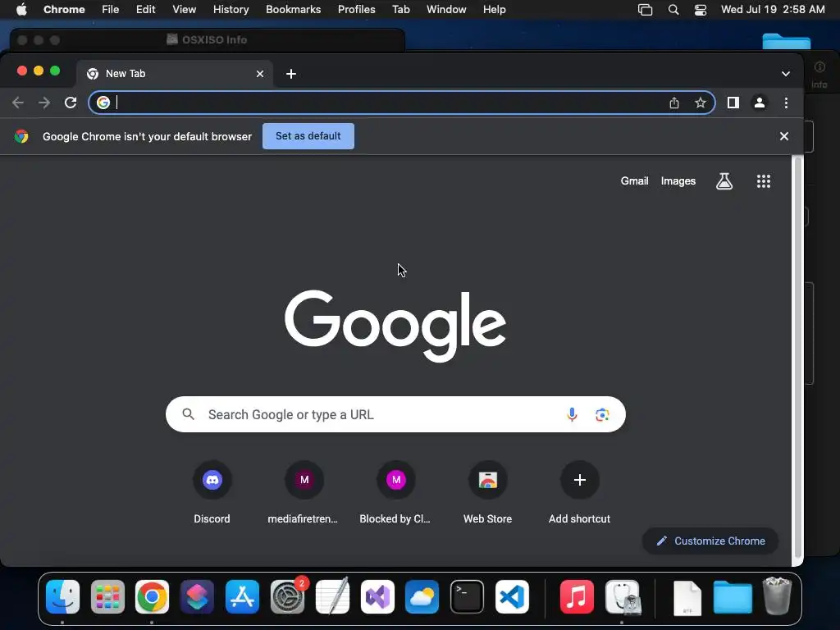Open Terminal from the Dock

point(467,597)
